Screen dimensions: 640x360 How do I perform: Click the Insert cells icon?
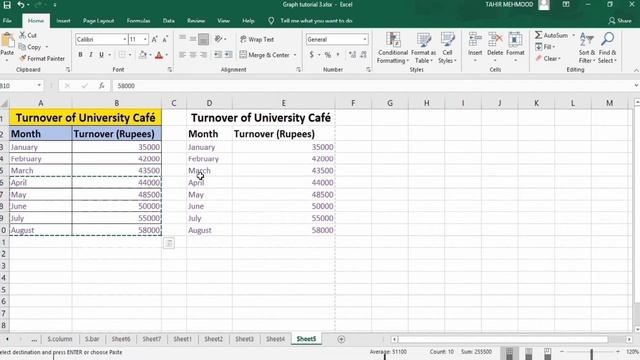475,40
